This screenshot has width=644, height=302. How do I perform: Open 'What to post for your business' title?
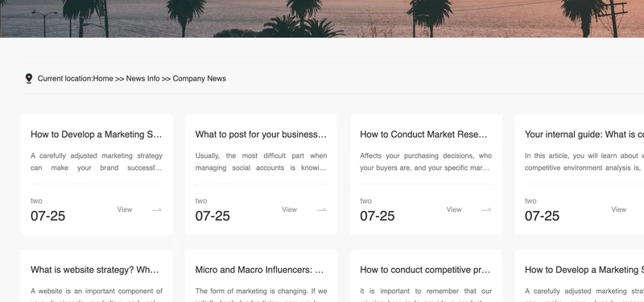click(x=261, y=134)
